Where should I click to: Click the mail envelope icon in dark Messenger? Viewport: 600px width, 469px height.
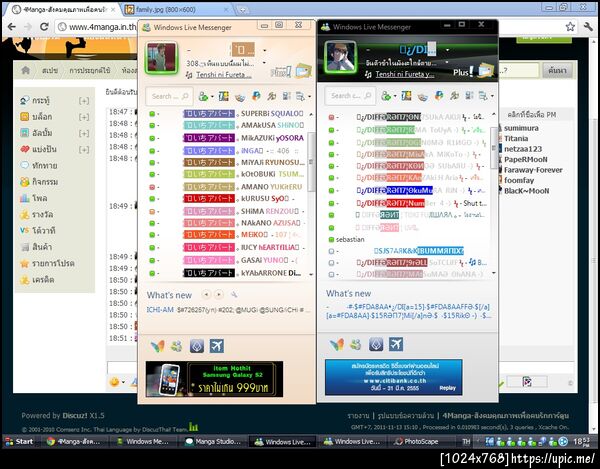[x=486, y=71]
